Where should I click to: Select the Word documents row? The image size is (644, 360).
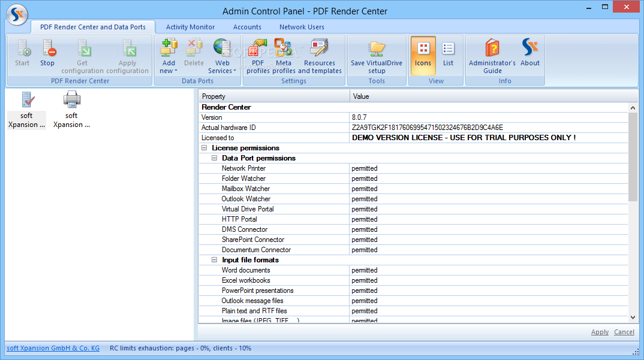coord(413,270)
